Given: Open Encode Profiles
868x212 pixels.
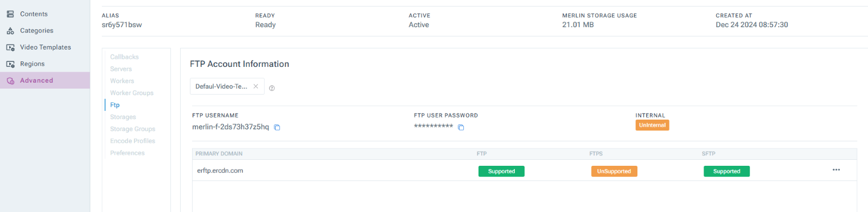Looking at the screenshot, I should click(x=132, y=141).
